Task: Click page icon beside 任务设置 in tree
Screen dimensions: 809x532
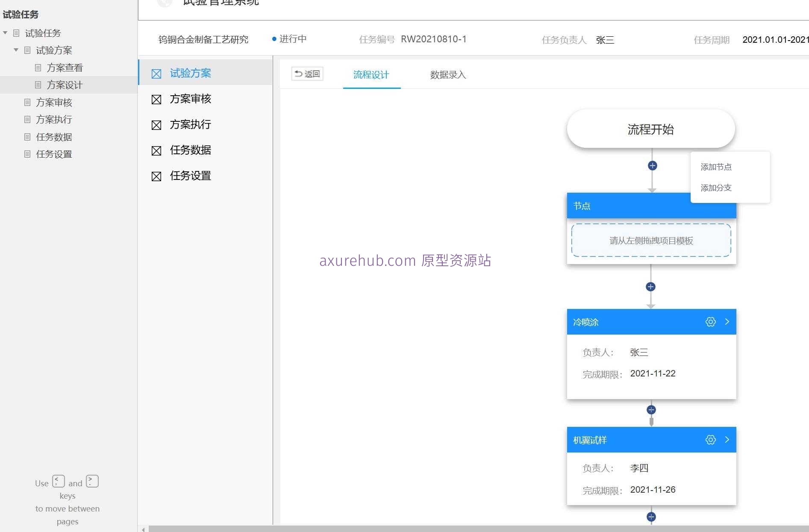Action: coord(27,154)
